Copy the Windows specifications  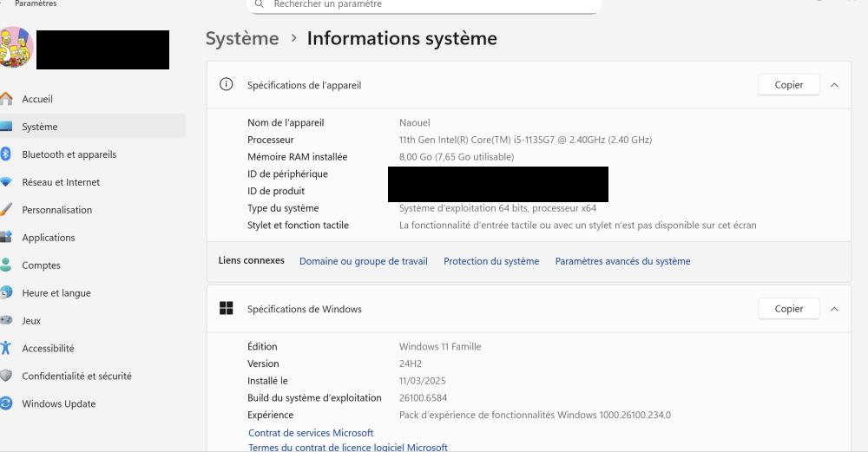point(789,309)
